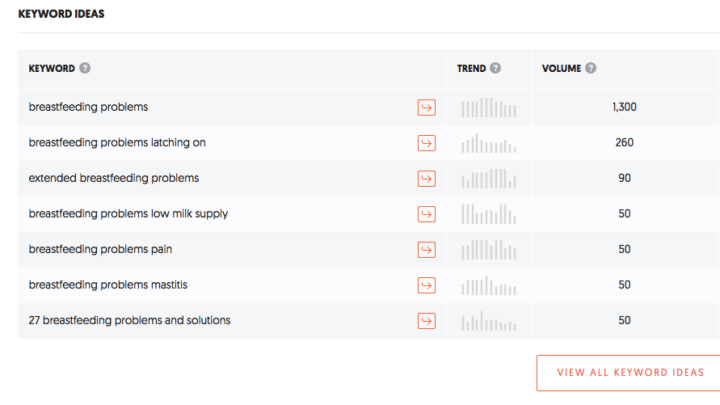Select the breastfeeding problems keyword text

88,107
